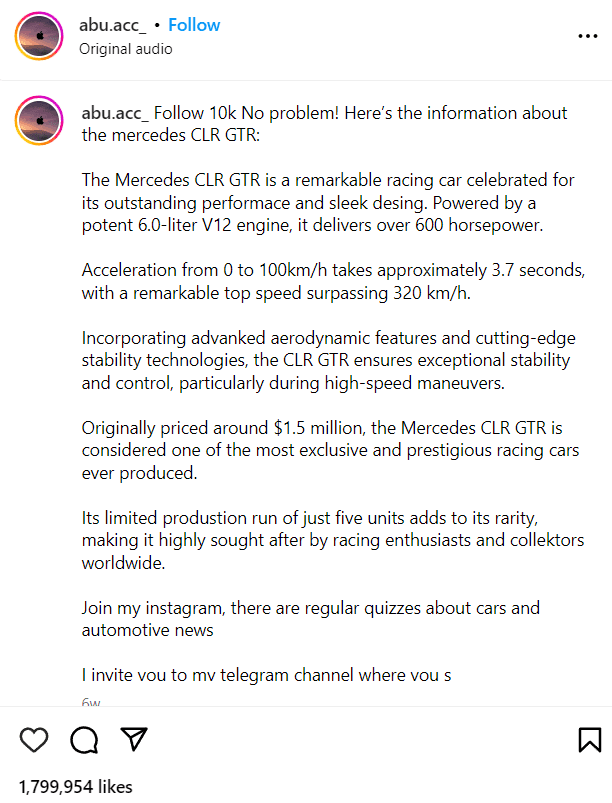This screenshot has height=803, width=612.
Task: Open comments via the speech bubble icon
Action: [x=84, y=740]
